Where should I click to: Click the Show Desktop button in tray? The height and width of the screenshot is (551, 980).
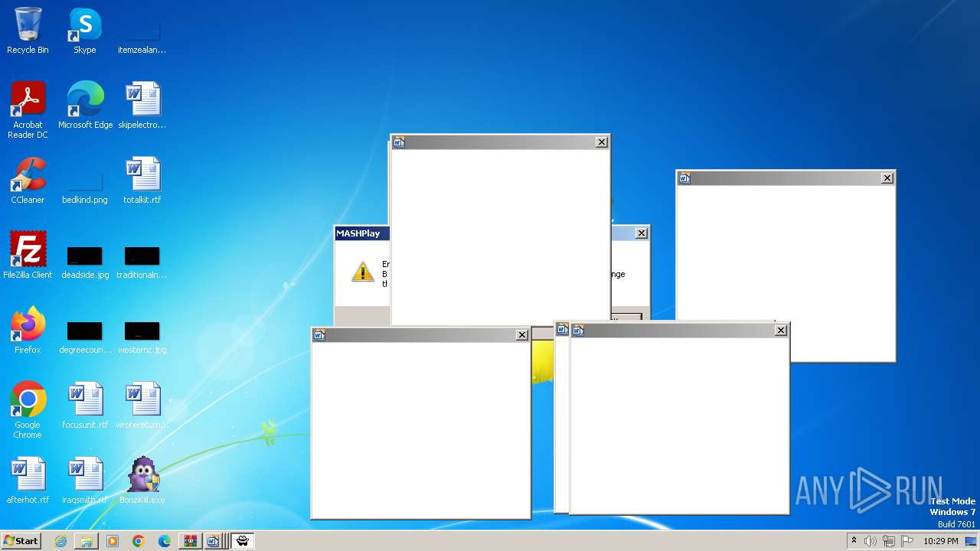point(972,541)
